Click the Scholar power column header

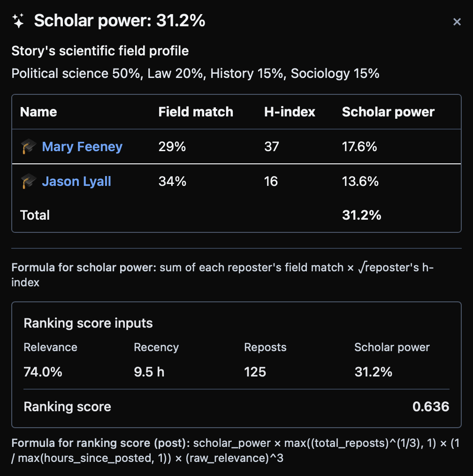pos(388,112)
